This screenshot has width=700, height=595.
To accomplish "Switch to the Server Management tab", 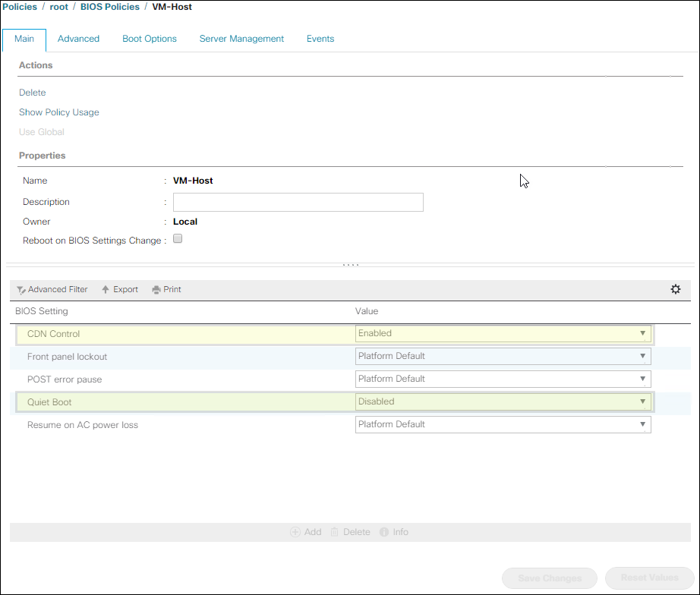I will click(x=241, y=39).
